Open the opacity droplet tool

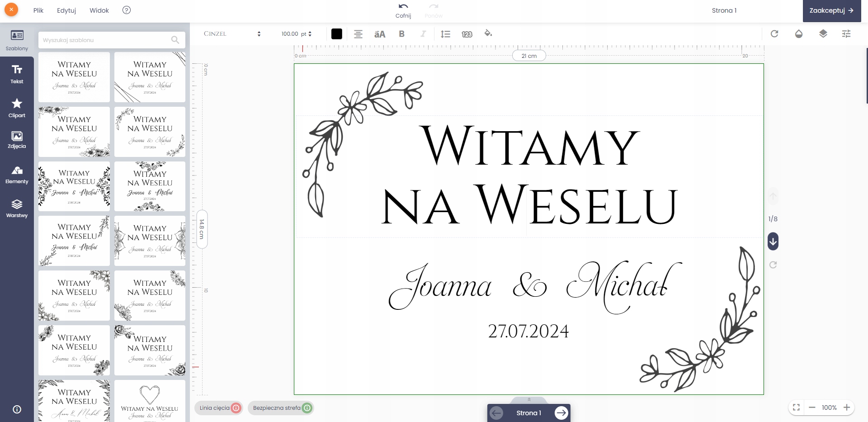tap(799, 34)
